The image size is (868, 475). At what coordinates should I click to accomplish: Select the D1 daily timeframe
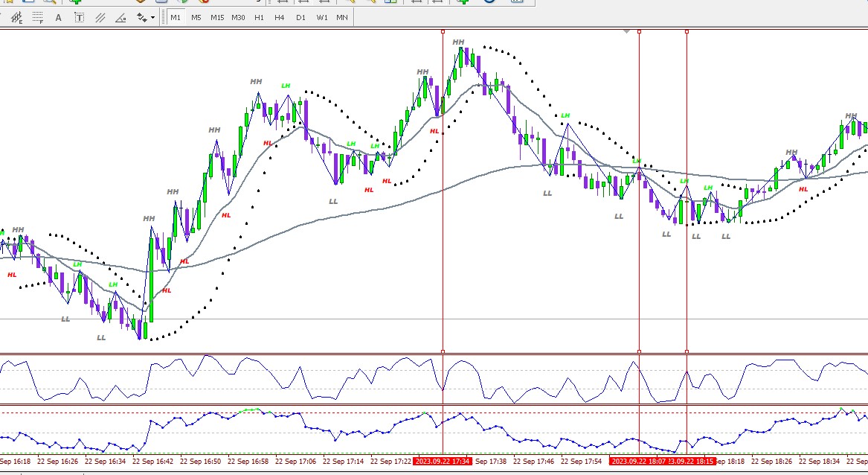pyautogui.click(x=300, y=18)
